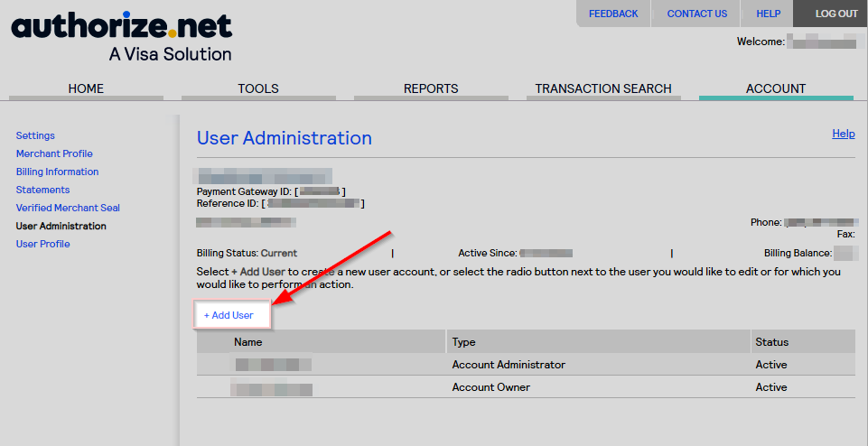Click the Billing Balance label

click(798, 254)
